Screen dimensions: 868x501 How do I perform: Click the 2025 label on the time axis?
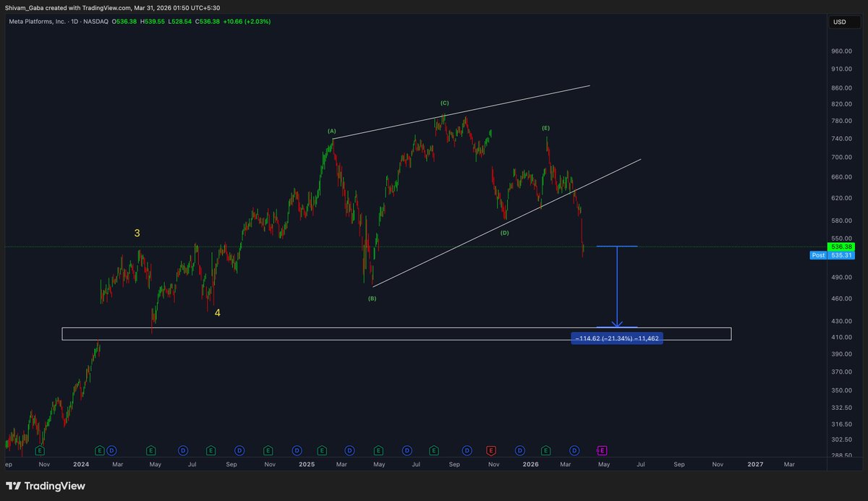coord(306,464)
